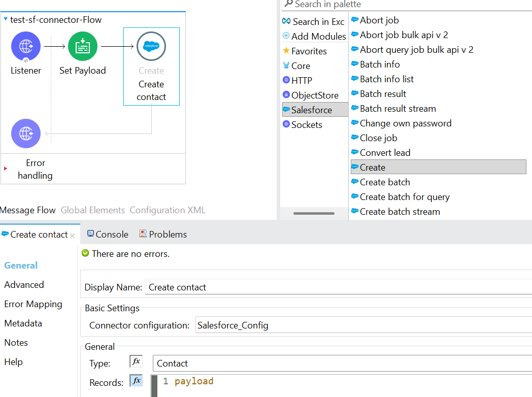Choose Change own password operation
This screenshot has width=532, height=397.
coord(401,123)
